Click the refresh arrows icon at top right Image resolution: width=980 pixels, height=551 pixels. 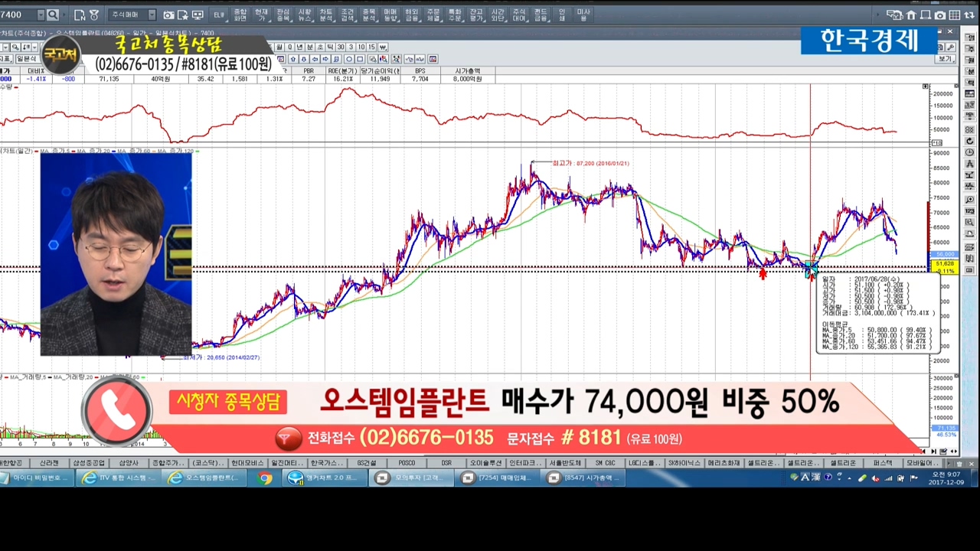969,15
